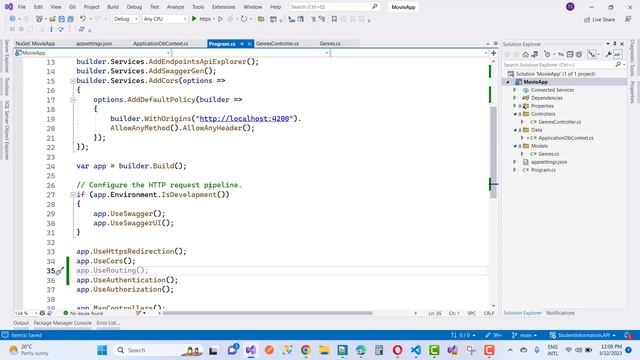This screenshot has width=640, height=360.
Task: Click the notifications bell icon in status bar
Action: click(629, 335)
